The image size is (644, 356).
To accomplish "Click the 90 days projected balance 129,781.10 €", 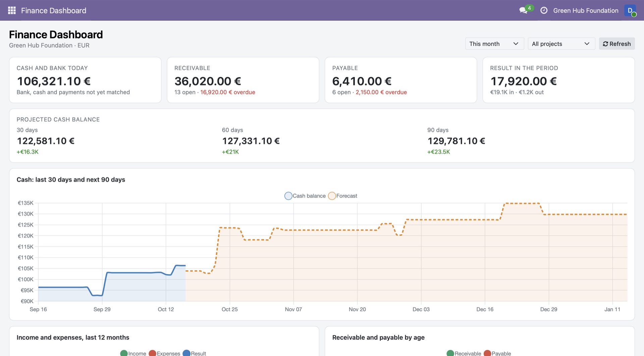I will pyautogui.click(x=456, y=141).
